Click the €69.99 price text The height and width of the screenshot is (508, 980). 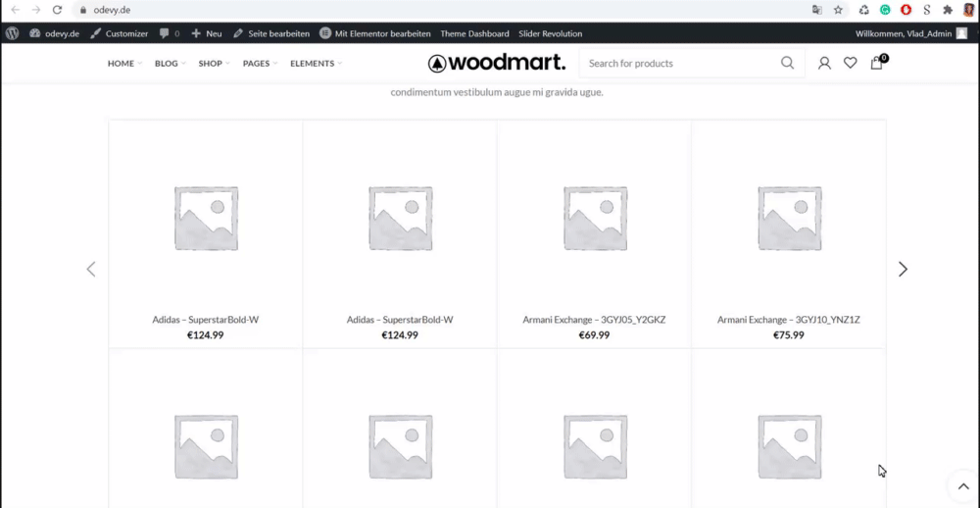click(x=595, y=335)
